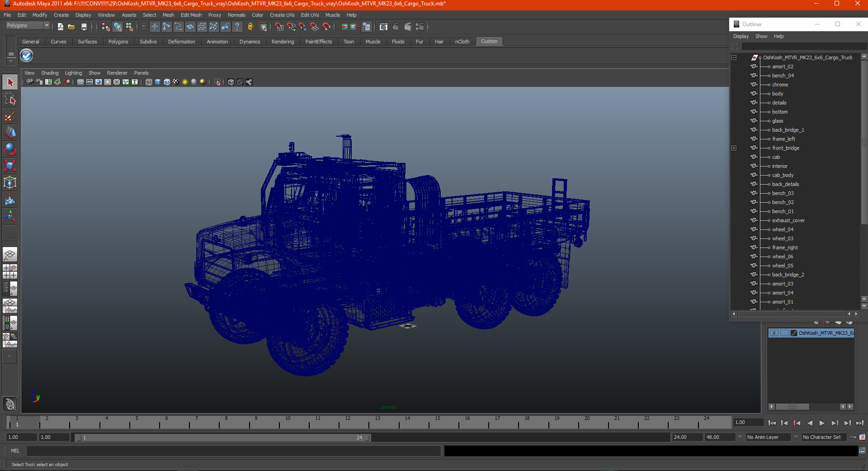The width and height of the screenshot is (868, 471).
Task: Expand more layouts arrow in toolbox
Action: coord(9,357)
